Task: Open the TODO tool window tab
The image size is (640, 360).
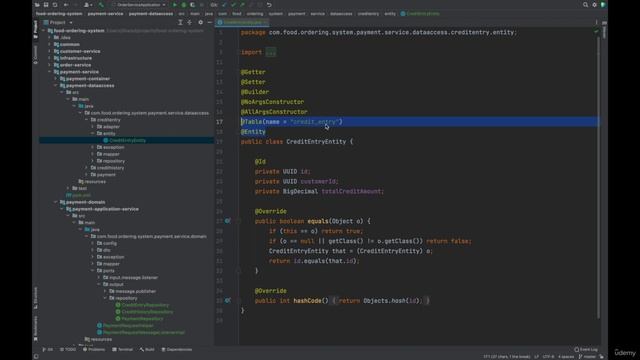Action: (x=68, y=349)
